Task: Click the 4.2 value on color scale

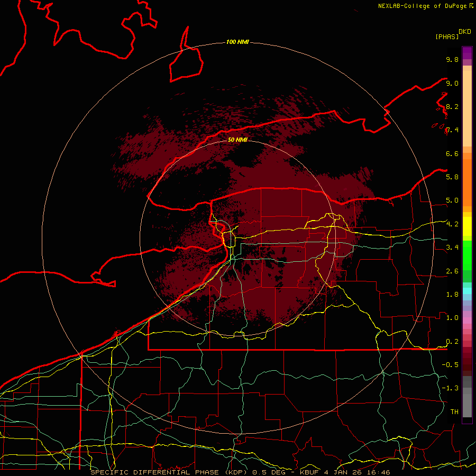Action: 452,224
